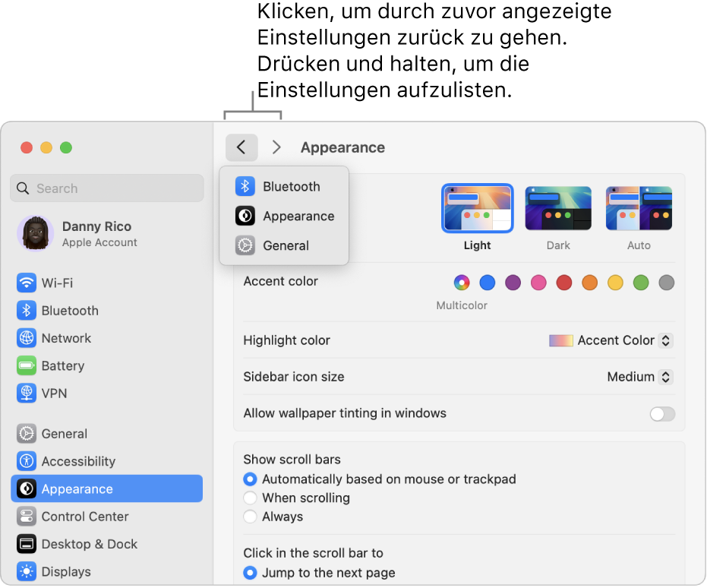This screenshot has height=588, width=707.
Task: Select the orange accent color swatch
Action: tap(590, 283)
